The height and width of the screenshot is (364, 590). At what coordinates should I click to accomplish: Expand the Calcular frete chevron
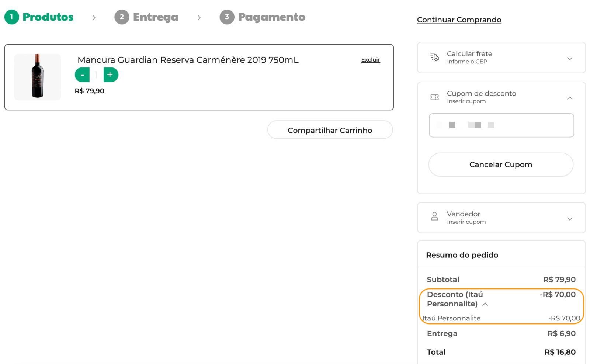(x=570, y=58)
